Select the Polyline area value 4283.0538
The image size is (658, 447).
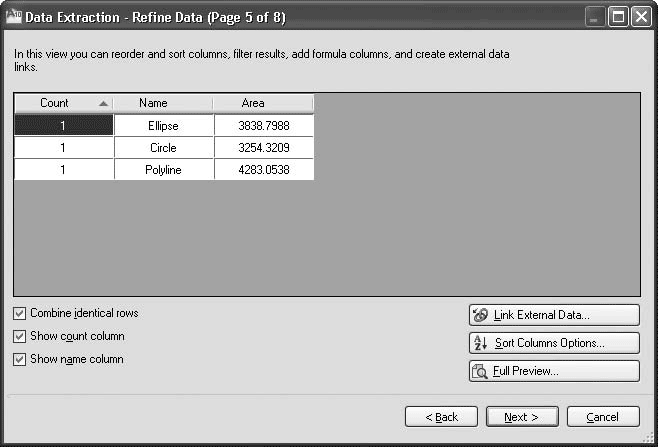[264, 170]
